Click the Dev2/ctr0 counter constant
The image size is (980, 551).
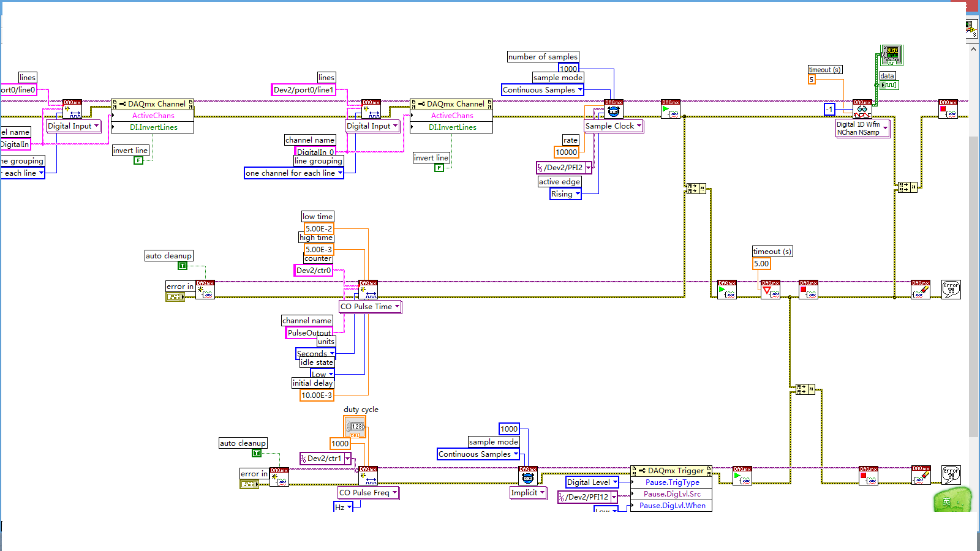[314, 271]
